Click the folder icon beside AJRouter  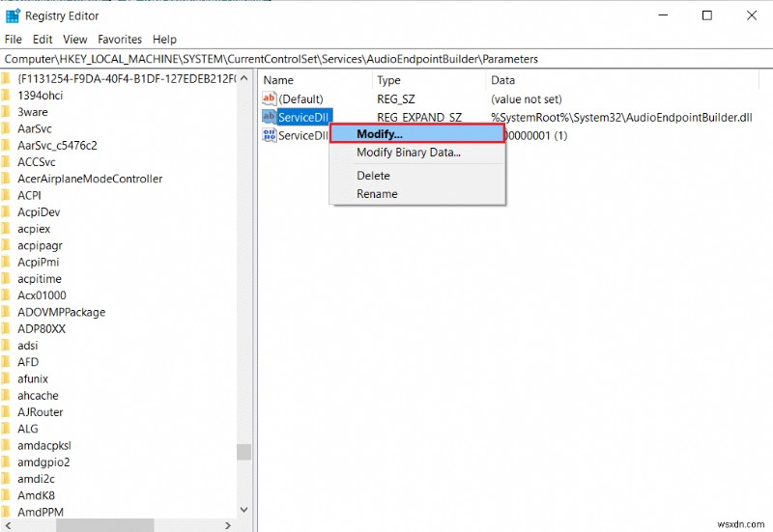click(6, 412)
